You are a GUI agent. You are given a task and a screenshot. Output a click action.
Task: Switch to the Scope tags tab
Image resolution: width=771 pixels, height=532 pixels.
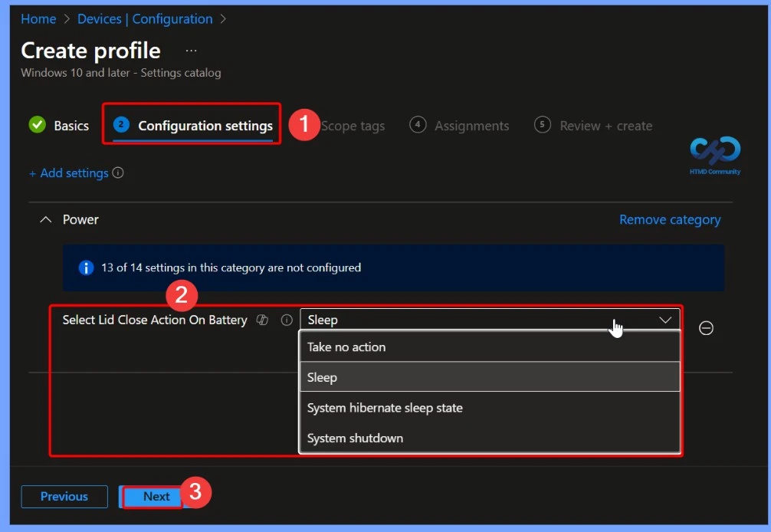tap(353, 125)
